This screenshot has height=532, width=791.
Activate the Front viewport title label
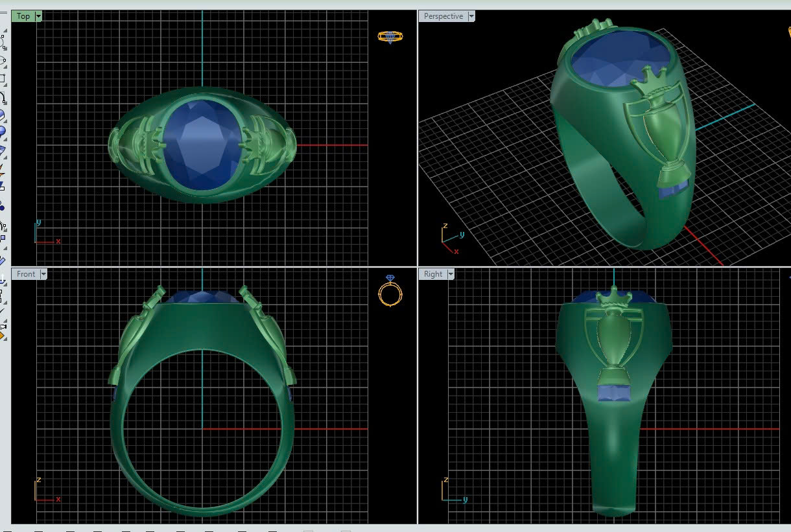pyautogui.click(x=26, y=274)
